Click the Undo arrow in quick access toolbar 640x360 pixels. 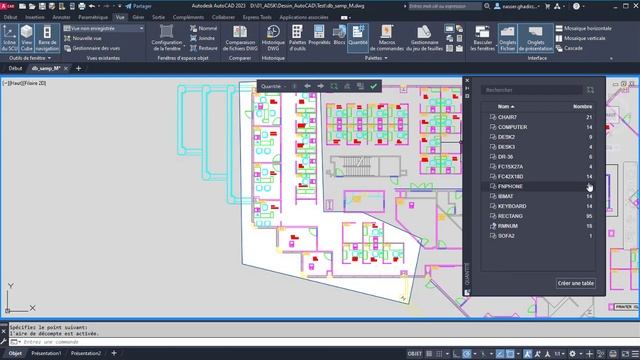92,6
